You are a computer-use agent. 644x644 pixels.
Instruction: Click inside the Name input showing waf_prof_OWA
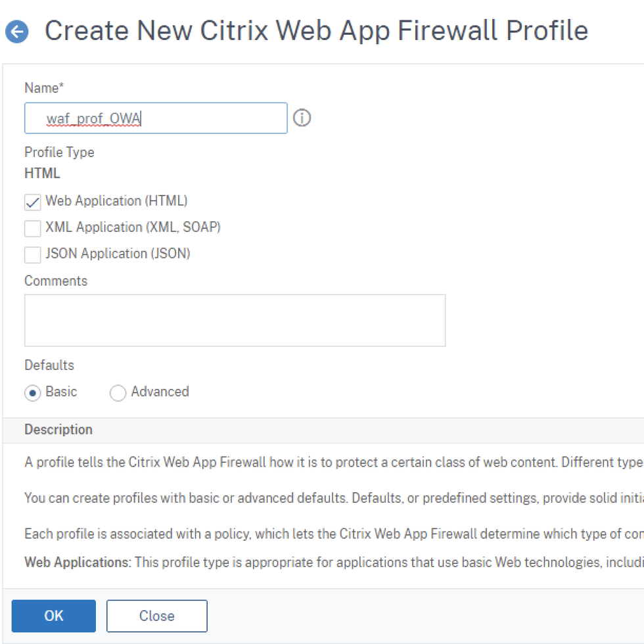156,118
